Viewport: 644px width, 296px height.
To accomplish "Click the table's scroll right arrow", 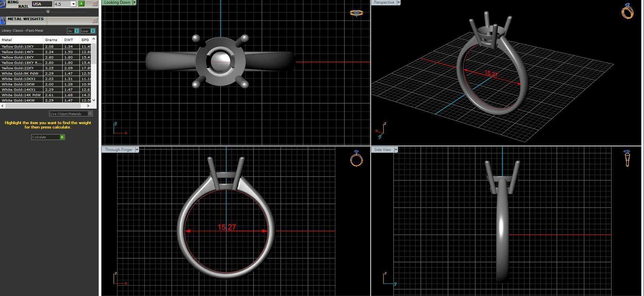I will click(88, 106).
